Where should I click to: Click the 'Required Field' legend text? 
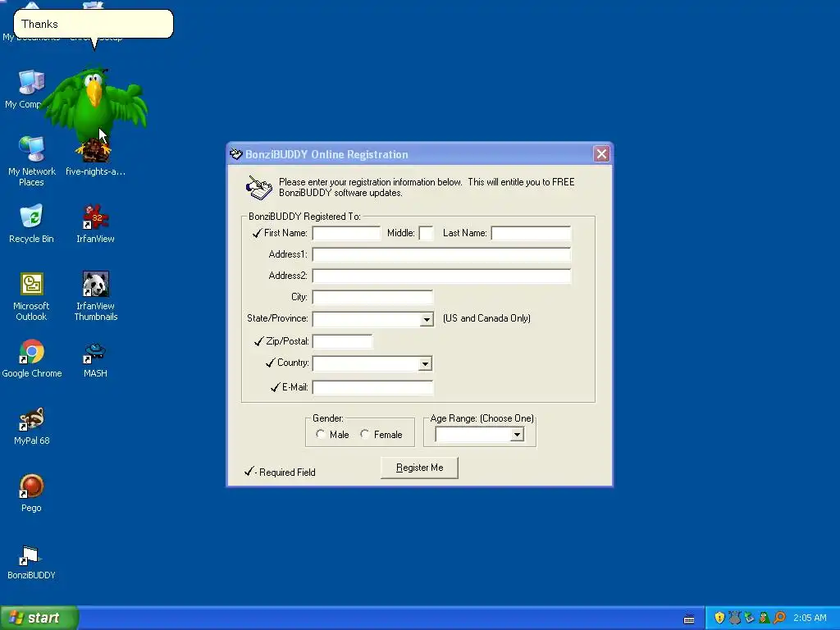point(287,472)
